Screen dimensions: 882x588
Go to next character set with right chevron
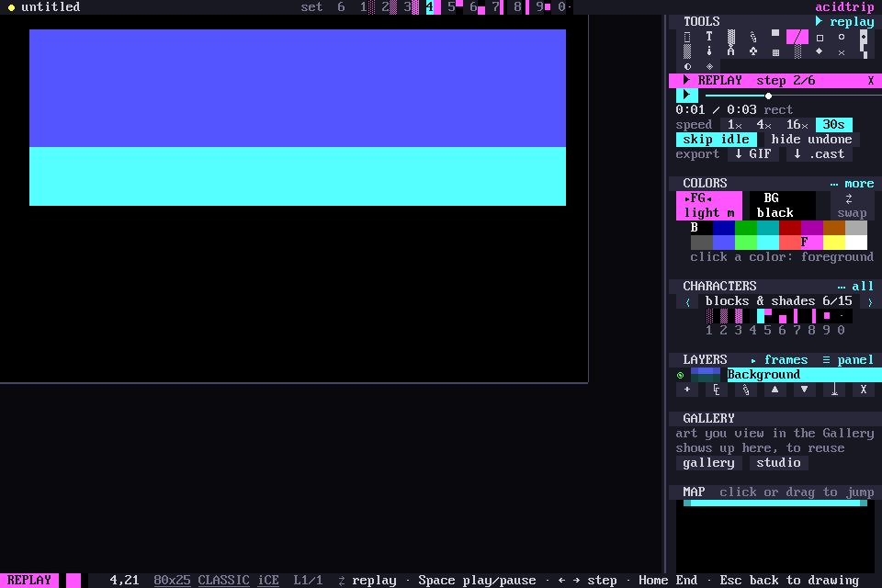pyautogui.click(x=870, y=301)
